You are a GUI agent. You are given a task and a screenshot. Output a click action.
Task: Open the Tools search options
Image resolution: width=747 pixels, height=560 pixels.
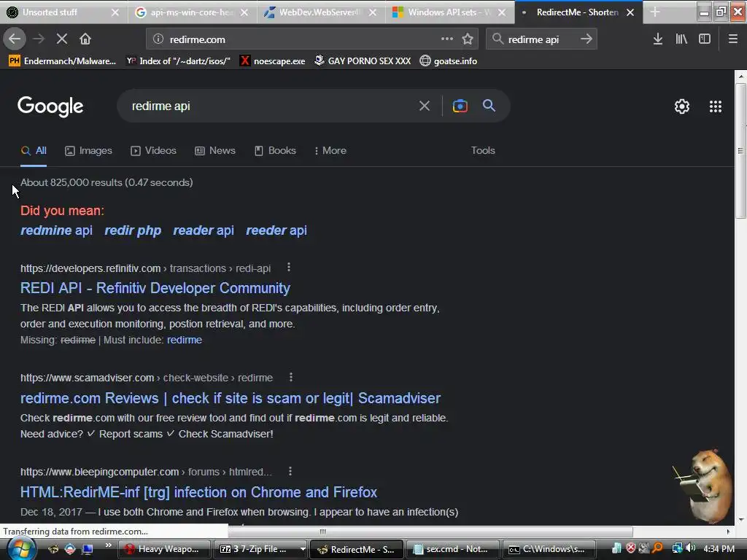[483, 150]
